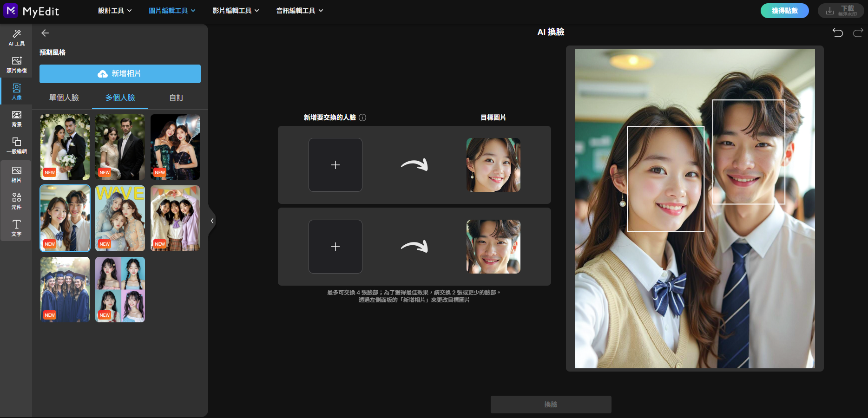868x418 pixels.
Task: Add face for the girl target slot
Action: click(335, 165)
